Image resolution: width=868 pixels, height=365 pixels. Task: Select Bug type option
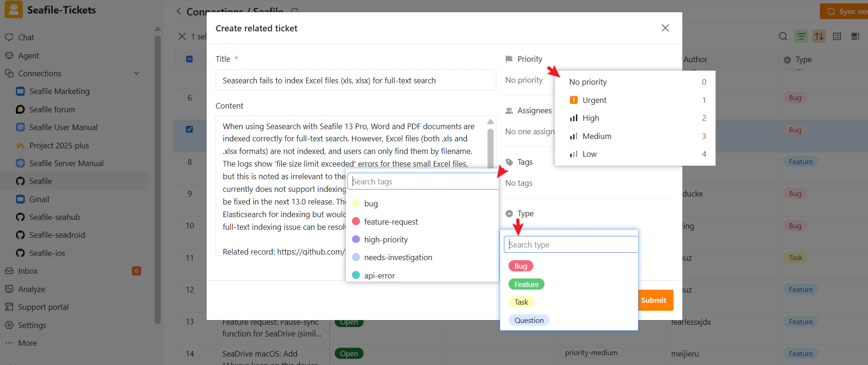point(521,266)
